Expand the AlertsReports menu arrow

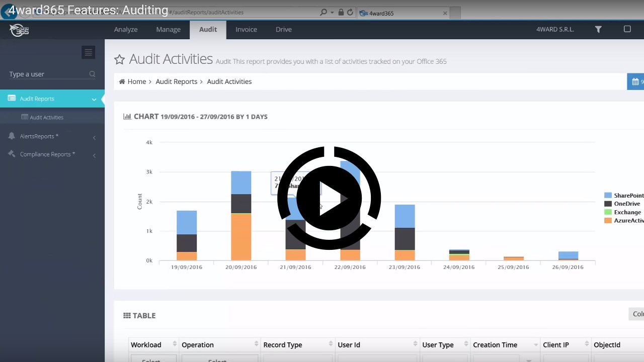(x=95, y=137)
